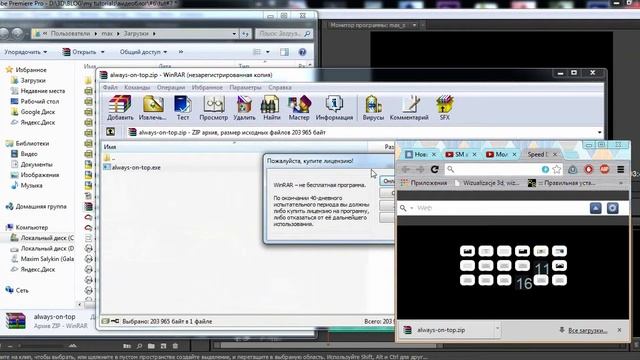Click the Explorer search Загрузки field
Viewport: 640px width, 360px height.
click(x=284, y=33)
